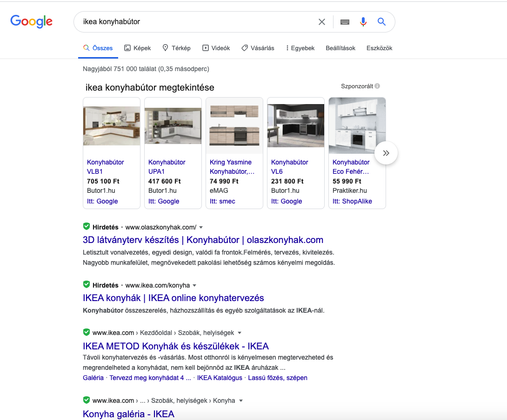Open IKEA METOD Konyhák és készülékek link
The height and width of the screenshot is (420, 507).
click(176, 346)
